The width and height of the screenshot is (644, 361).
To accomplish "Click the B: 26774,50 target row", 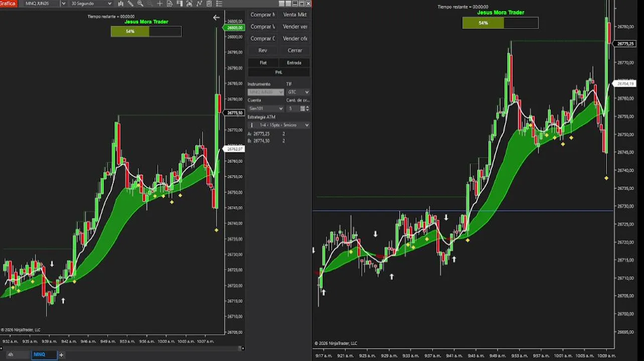I will point(267,141).
